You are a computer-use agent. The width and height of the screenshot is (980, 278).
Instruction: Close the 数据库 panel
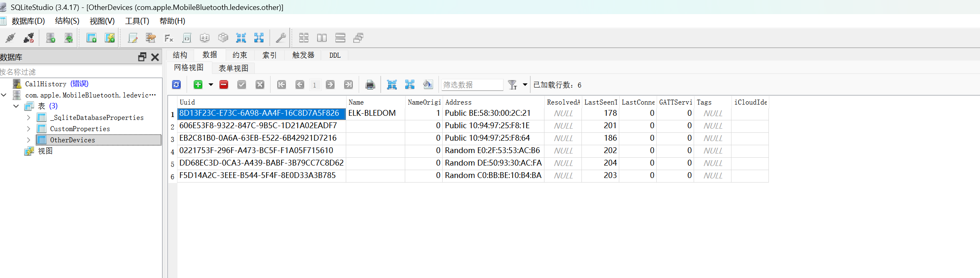155,57
